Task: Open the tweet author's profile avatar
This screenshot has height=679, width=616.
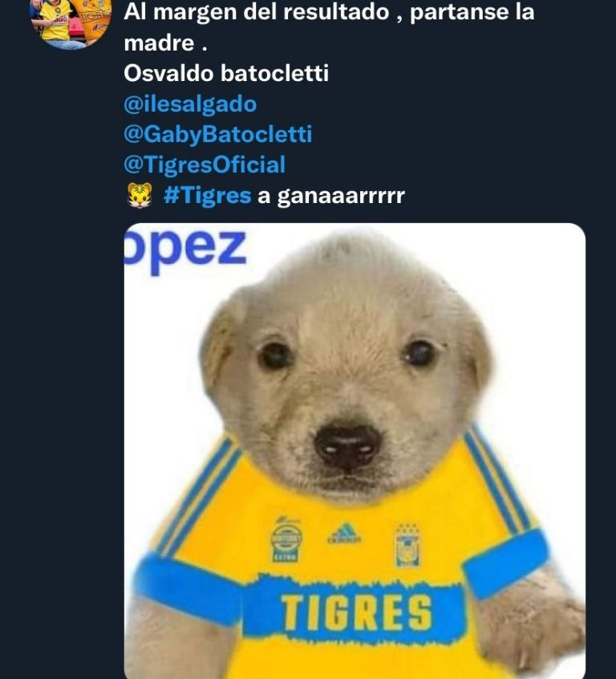Action: (70, 22)
